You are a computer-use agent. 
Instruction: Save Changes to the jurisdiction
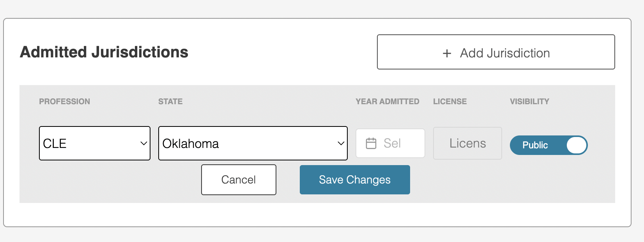pos(355,180)
